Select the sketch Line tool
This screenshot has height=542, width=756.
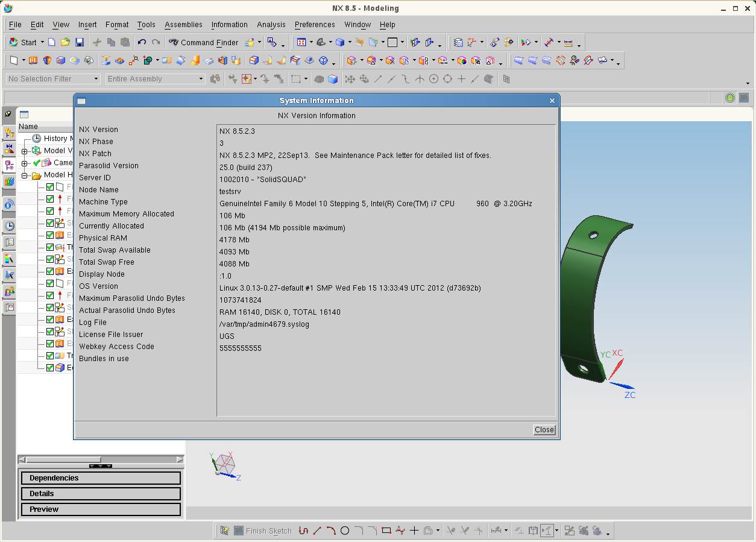[317, 531]
